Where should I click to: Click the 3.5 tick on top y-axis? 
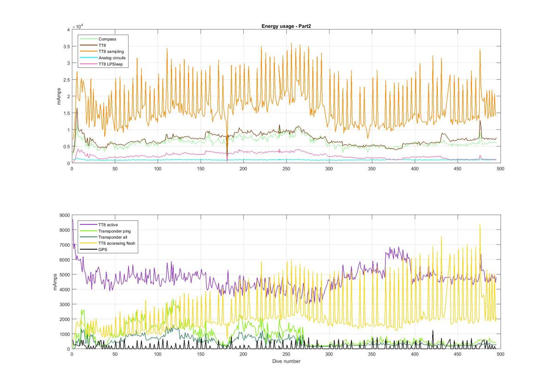pyautogui.click(x=66, y=47)
